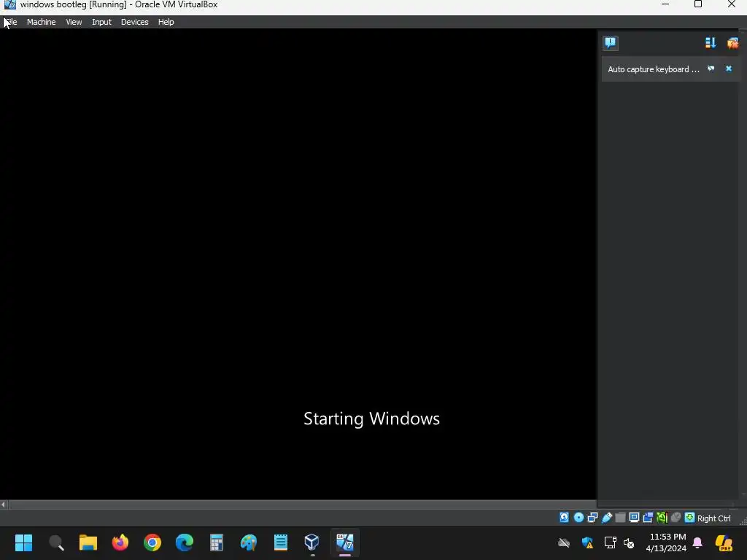Click the muted volume tray icon
The image size is (747, 560).
[629, 542]
